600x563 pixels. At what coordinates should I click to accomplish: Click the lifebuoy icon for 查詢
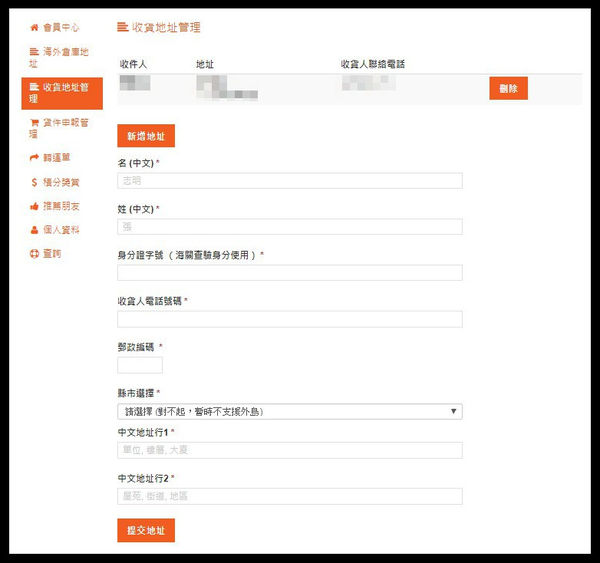point(34,254)
